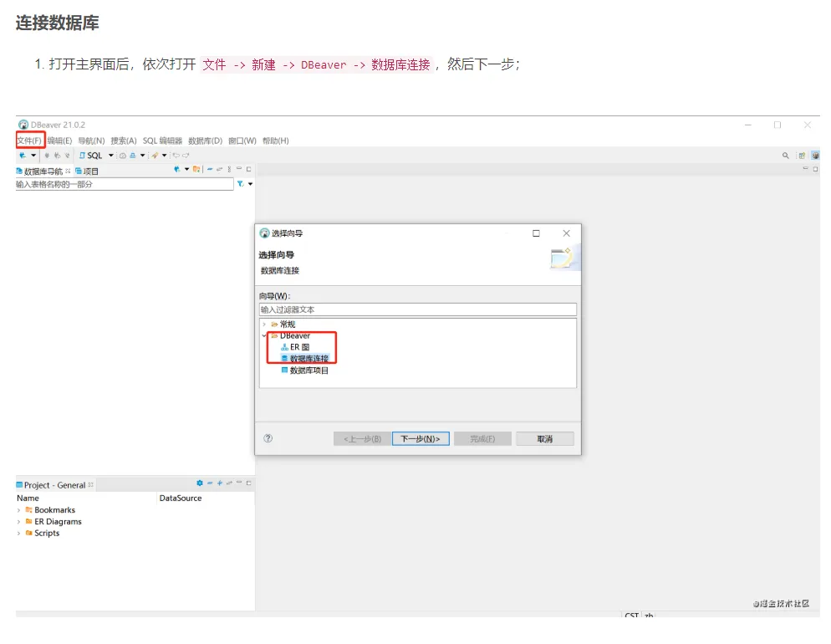The image size is (831, 644).
Task: Click Link with Editor icon in Project panel
Action: pos(229,483)
